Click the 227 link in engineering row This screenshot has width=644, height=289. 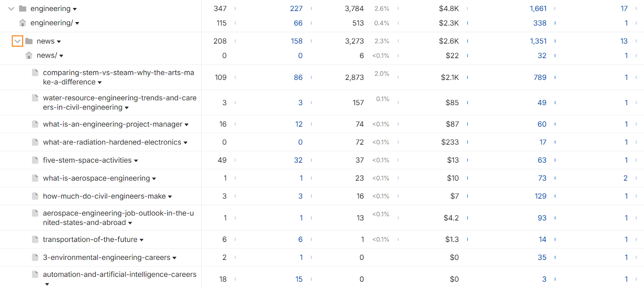[296, 8]
